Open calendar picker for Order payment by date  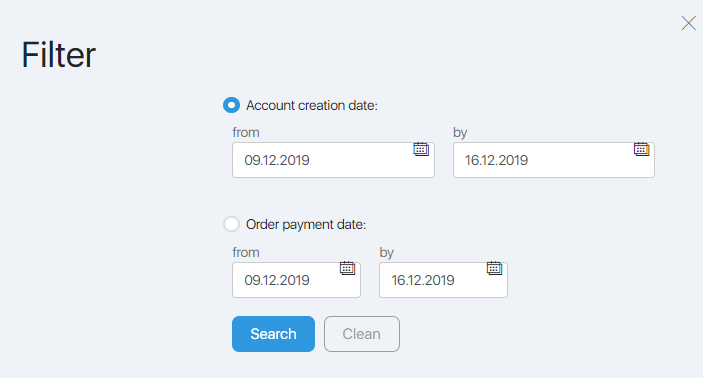[x=495, y=268]
